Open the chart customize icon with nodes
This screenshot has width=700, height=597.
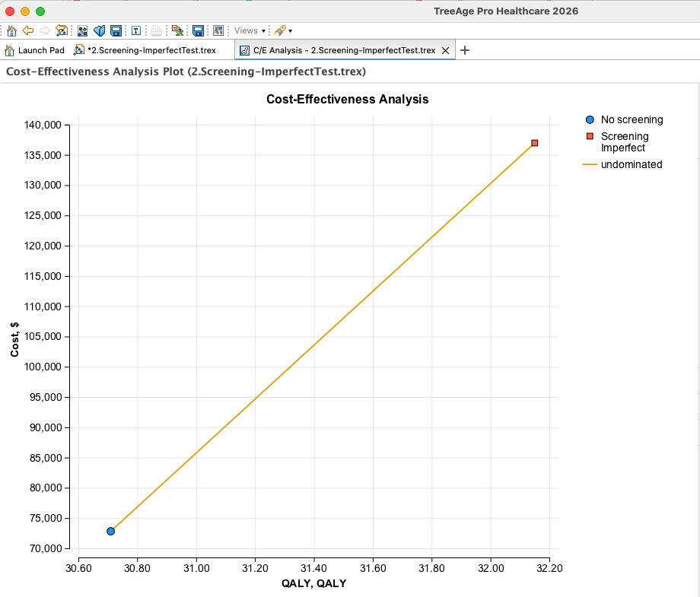[x=83, y=30]
